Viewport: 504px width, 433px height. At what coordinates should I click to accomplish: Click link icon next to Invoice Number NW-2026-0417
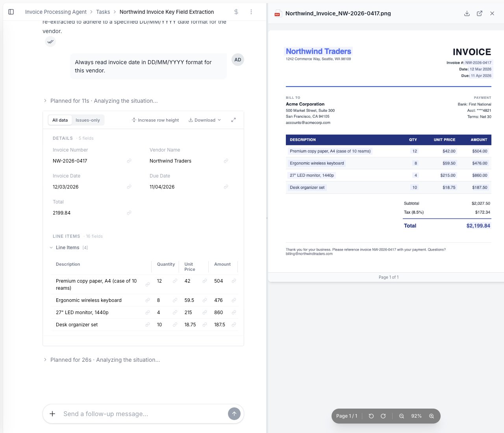[129, 161]
